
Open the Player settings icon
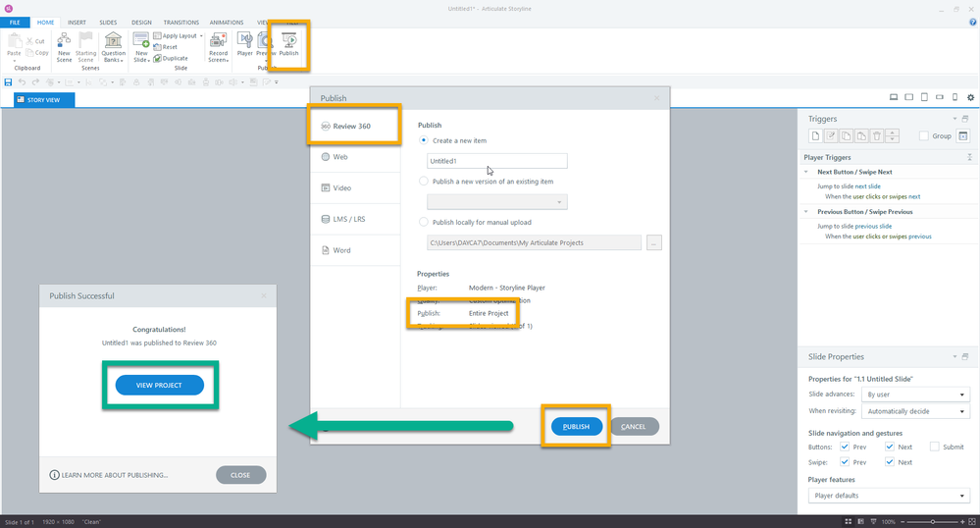click(245, 44)
